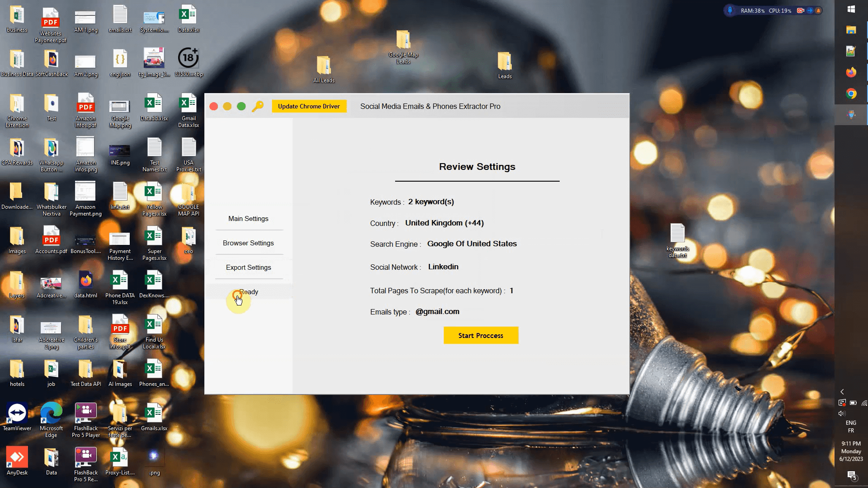Image resolution: width=868 pixels, height=488 pixels.
Task: Click the key license icon
Action: [258, 106]
